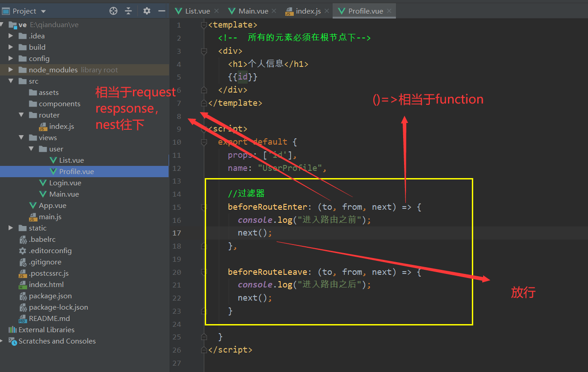Close the index.js tab
The width and height of the screenshot is (588, 372).
(326, 11)
